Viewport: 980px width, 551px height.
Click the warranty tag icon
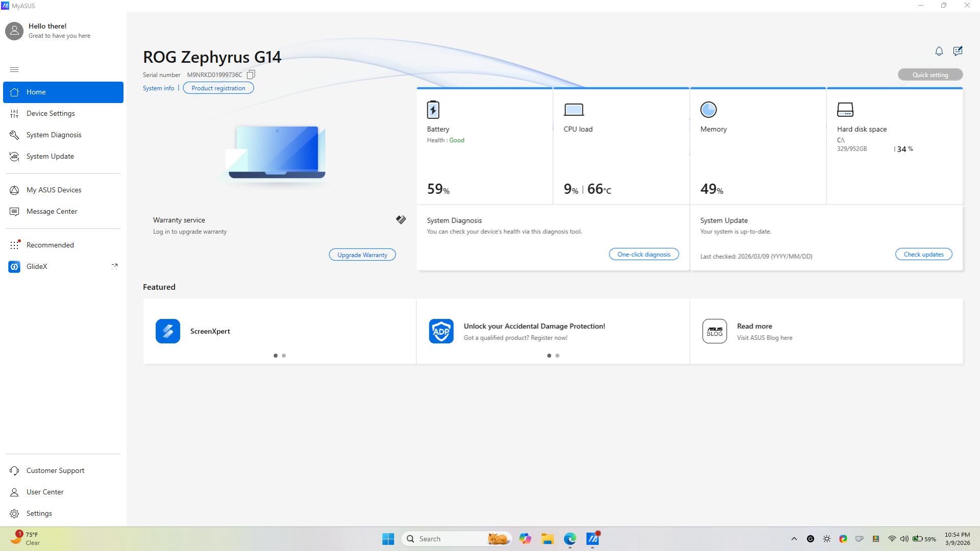(401, 220)
